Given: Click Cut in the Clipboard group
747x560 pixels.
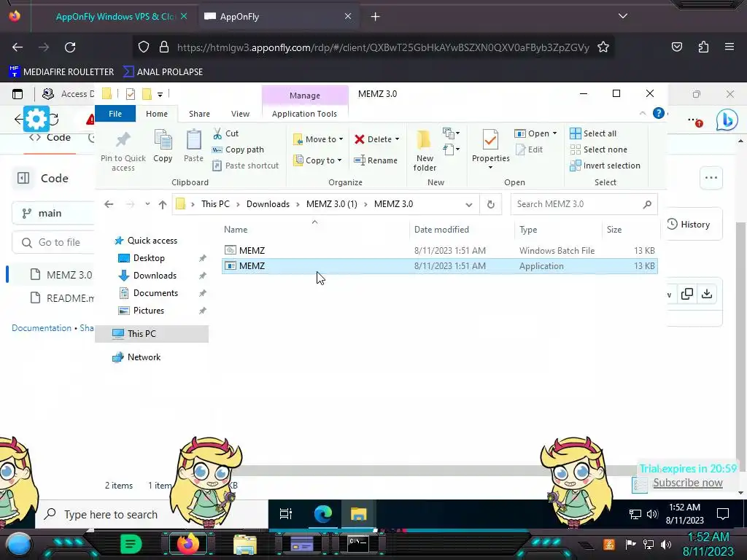Looking at the screenshot, I should coord(225,134).
